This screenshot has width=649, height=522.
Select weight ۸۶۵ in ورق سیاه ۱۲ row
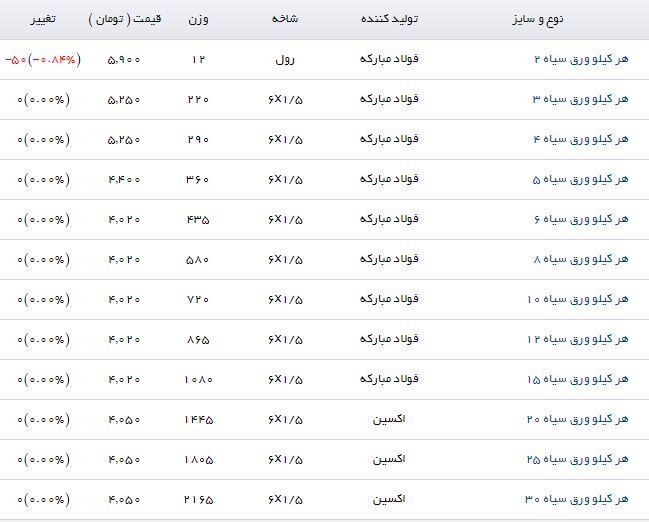[198, 340]
